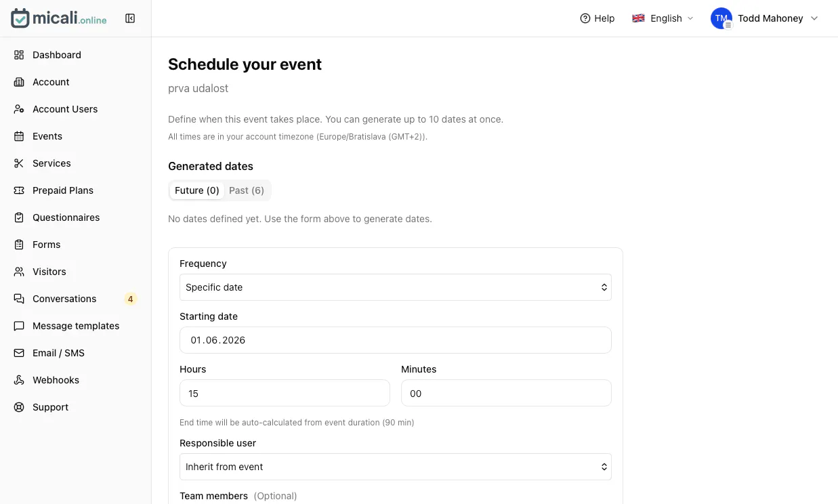
Task: Open Questionnaires clipboard icon
Action: tap(19, 217)
